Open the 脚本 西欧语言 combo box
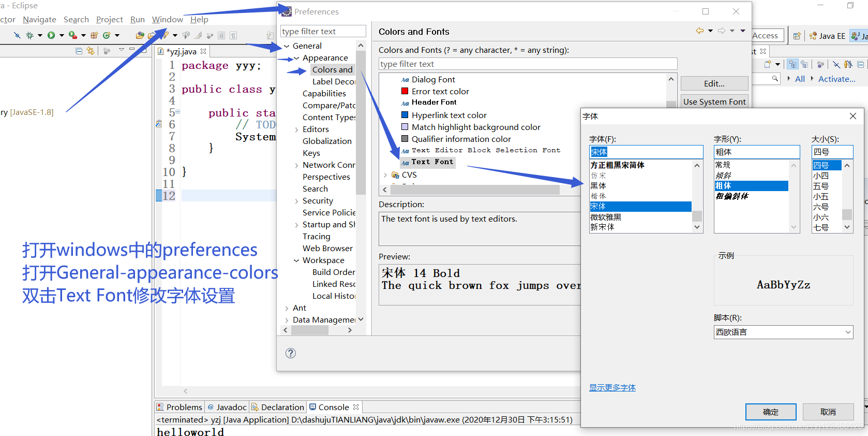This screenshot has height=436, width=868. 783,332
